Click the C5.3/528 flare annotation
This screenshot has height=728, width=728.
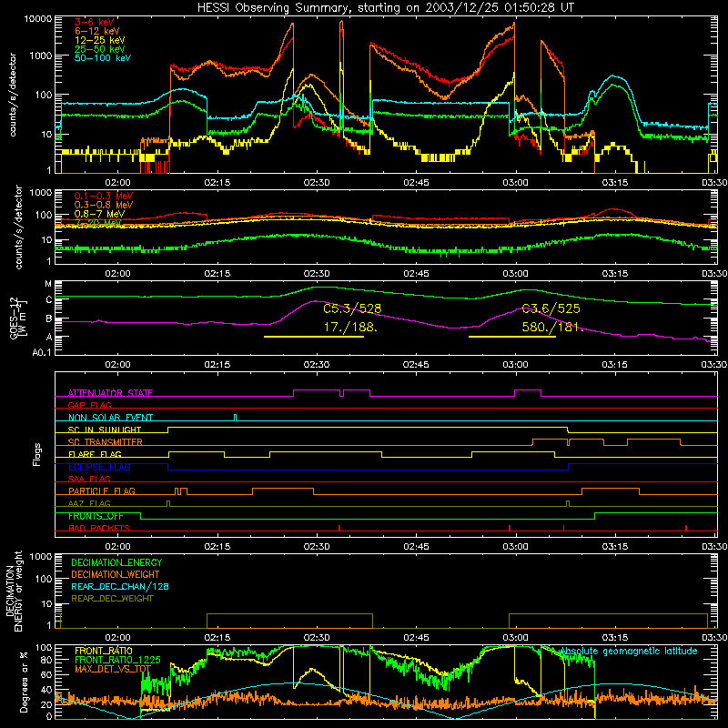352,308
